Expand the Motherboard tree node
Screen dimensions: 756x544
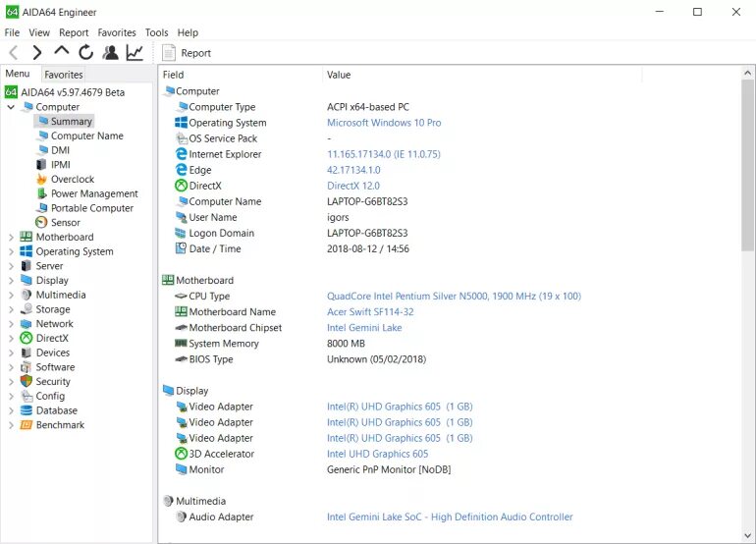(11, 237)
